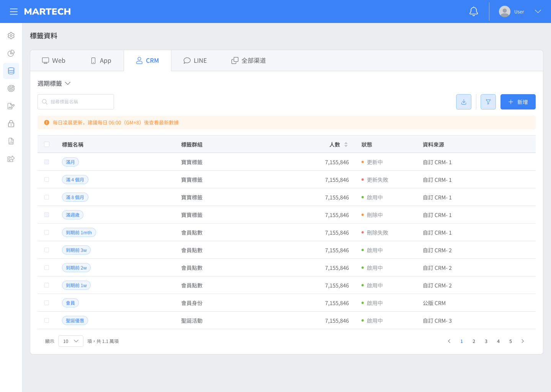Switch to the 全部渠道 tab

249,60
